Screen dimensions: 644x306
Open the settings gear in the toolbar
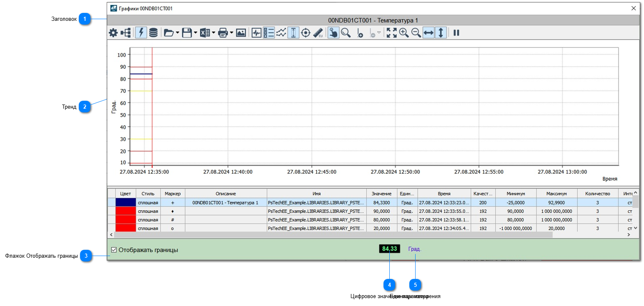[x=113, y=33]
